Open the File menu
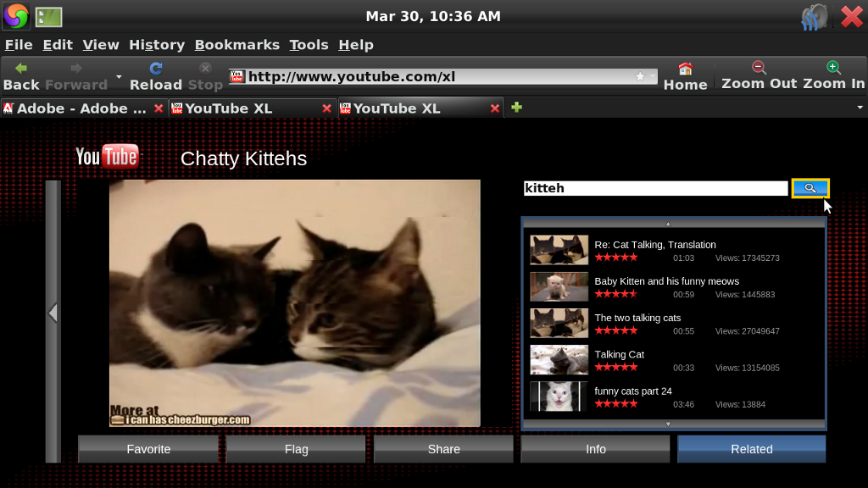The image size is (868, 488). click(x=19, y=45)
